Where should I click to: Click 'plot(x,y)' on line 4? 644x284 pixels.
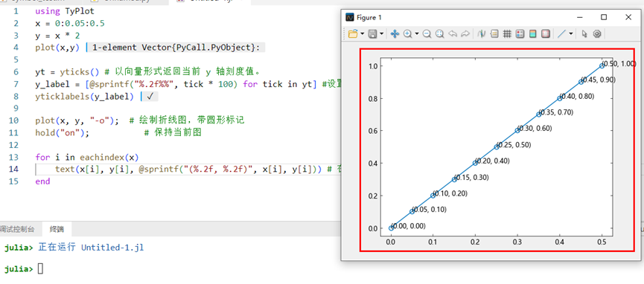pyautogui.click(x=57, y=48)
